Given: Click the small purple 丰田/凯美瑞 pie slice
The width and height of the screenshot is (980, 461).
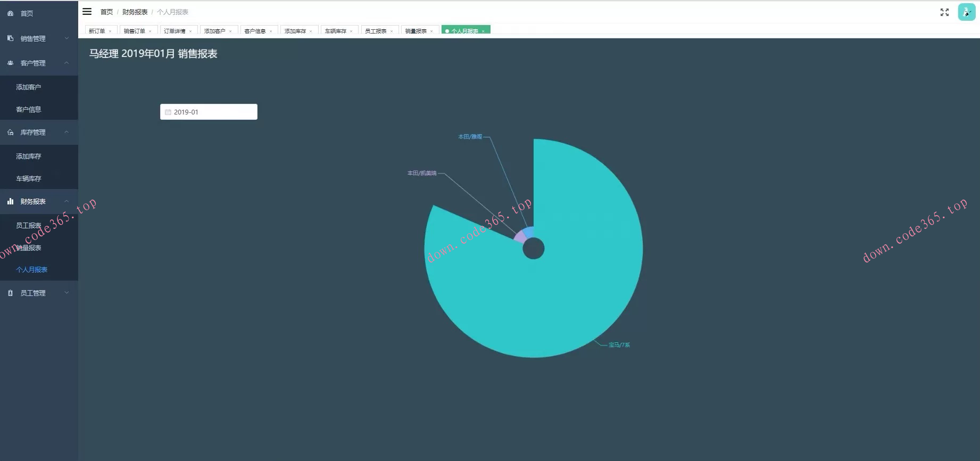Looking at the screenshot, I should (520, 237).
